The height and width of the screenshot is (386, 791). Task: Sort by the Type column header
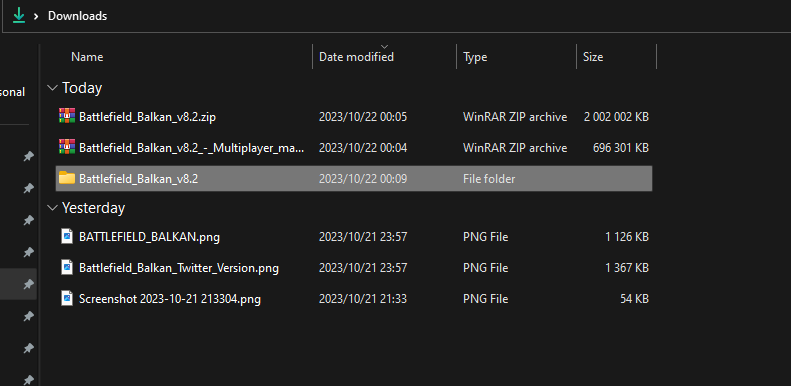pyautogui.click(x=475, y=57)
